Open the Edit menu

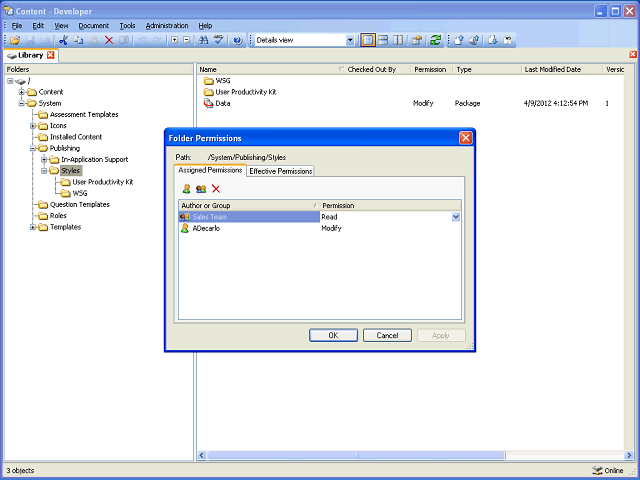pos(38,26)
